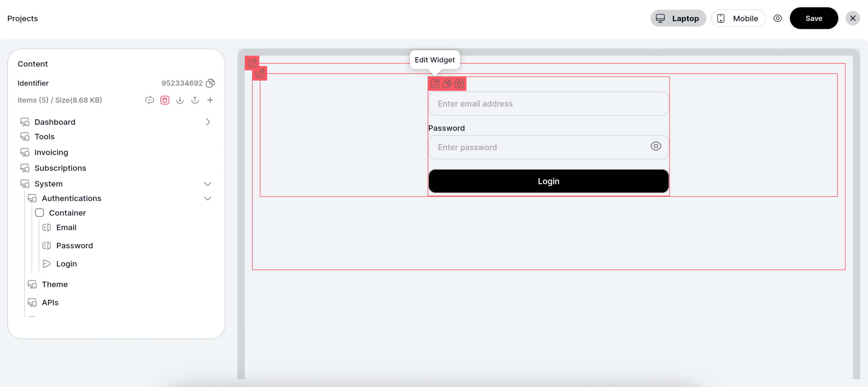Image resolution: width=868 pixels, height=387 pixels.
Task: Collapse the Authentications node
Action: click(208, 198)
